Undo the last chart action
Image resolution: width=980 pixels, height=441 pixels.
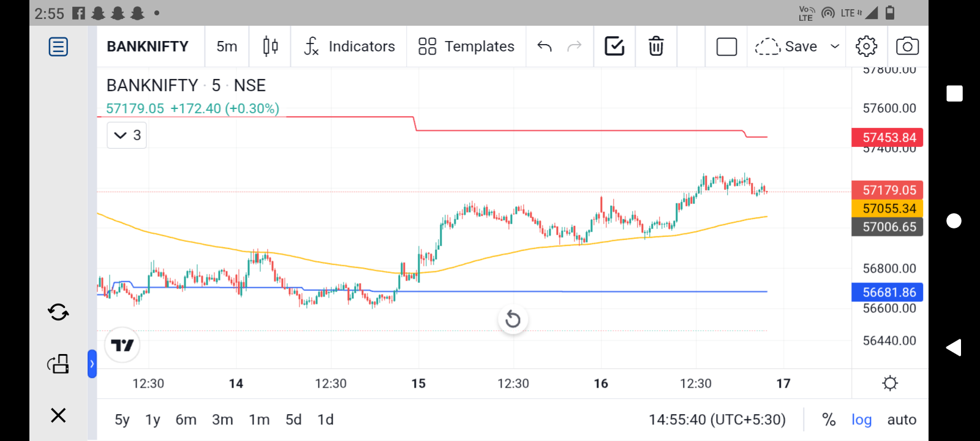[545, 47]
